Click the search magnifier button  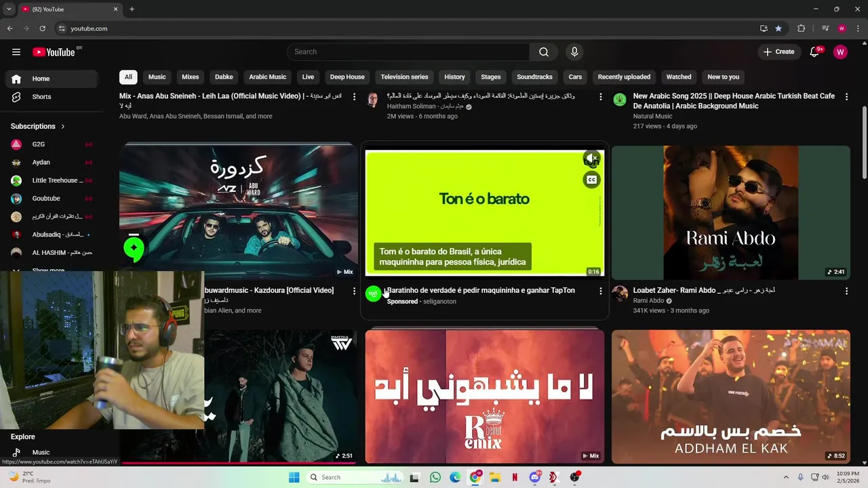(x=544, y=52)
